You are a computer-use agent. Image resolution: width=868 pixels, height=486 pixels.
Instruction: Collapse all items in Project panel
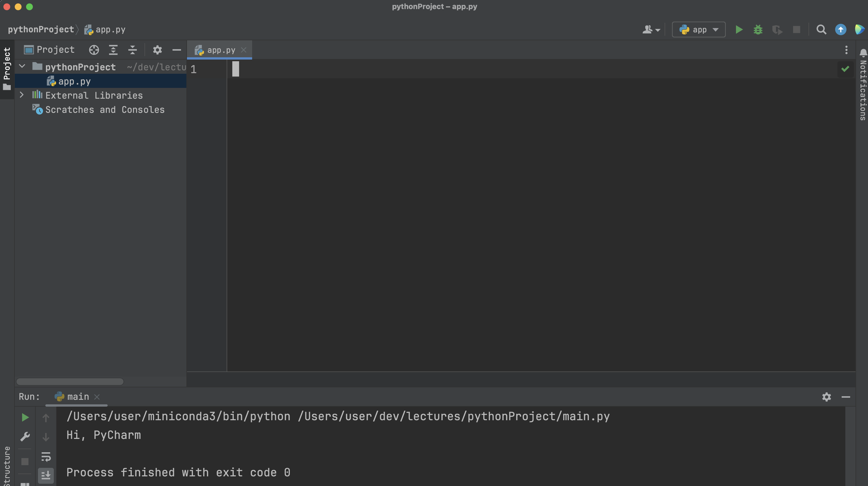[x=132, y=50]
